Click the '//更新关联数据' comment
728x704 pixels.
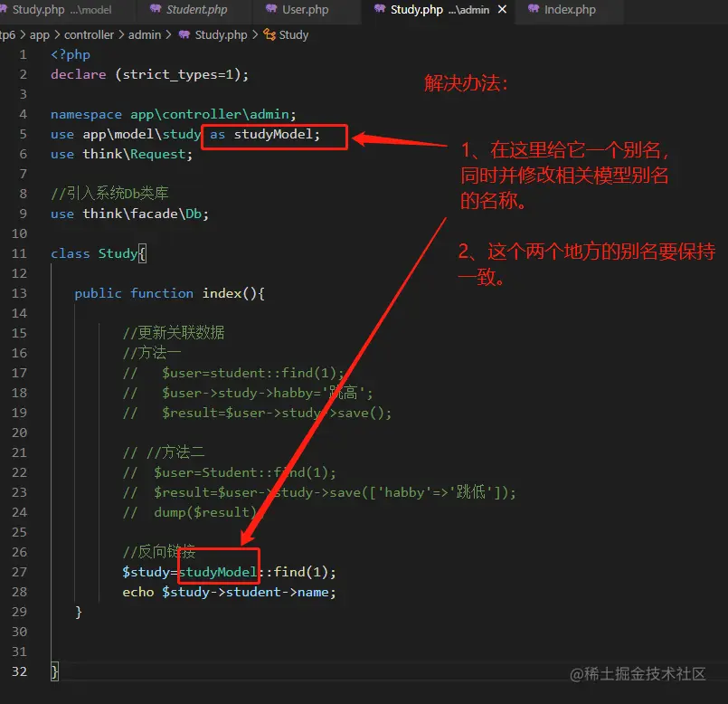point(174,333)
